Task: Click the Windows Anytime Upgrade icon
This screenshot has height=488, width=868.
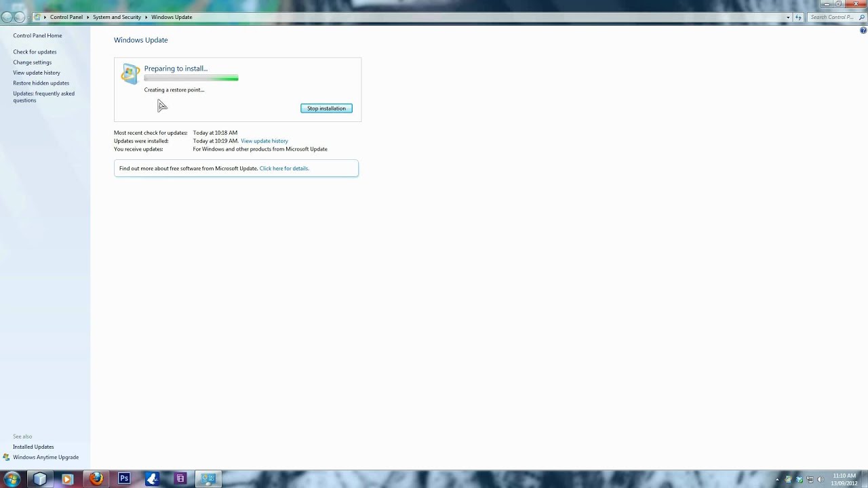Action: 6,457
